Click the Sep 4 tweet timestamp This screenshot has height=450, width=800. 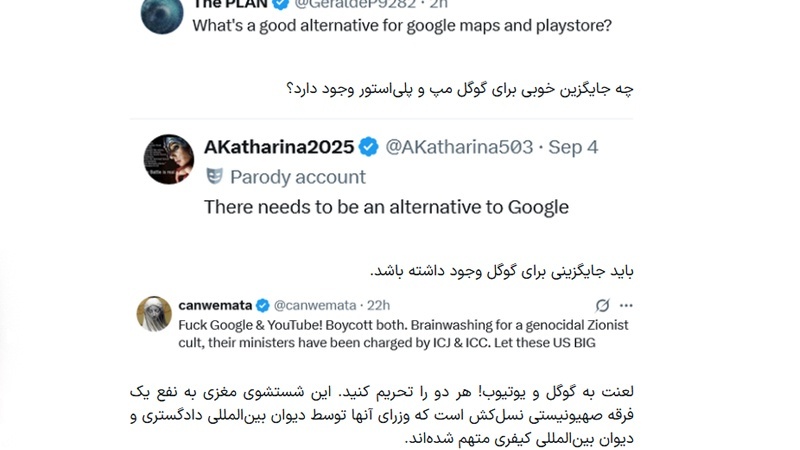point(573,147)
